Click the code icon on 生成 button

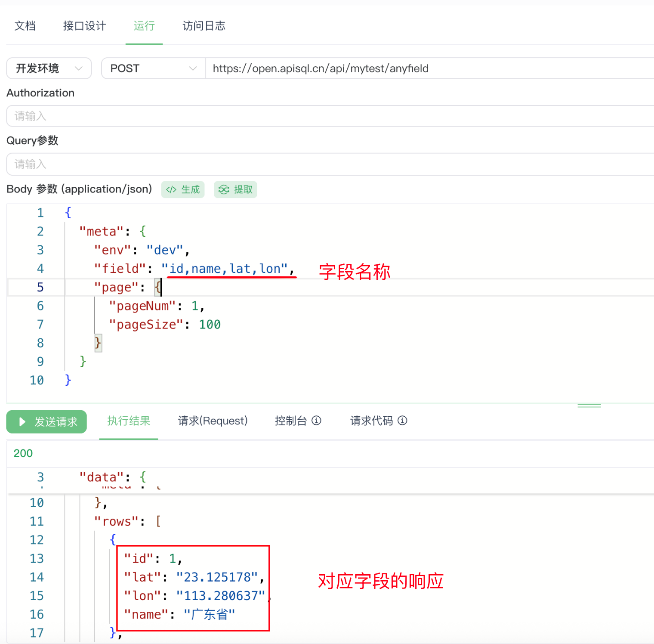(171, 190)
